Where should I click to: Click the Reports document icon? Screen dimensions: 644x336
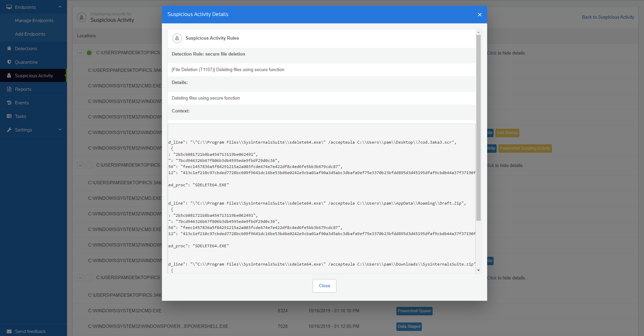pos(9,89)
